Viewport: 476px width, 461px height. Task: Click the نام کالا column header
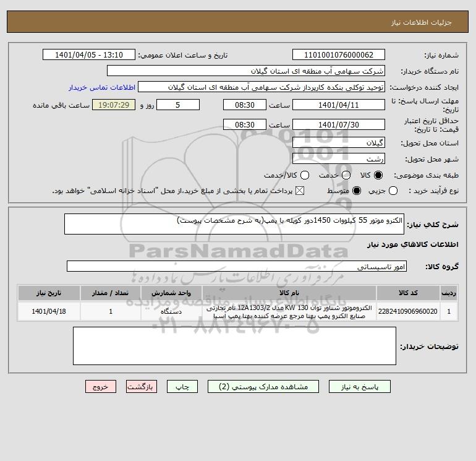pos(289,293)
